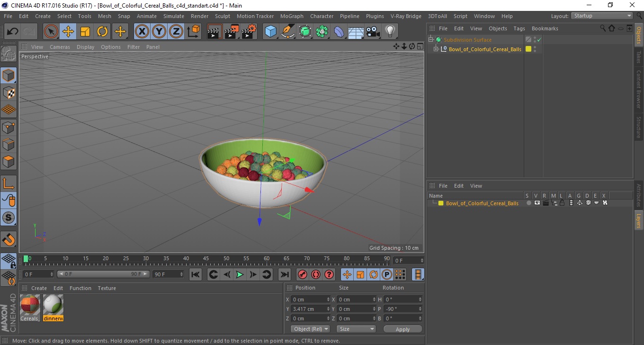Select the Live Selection tool

pyautogui.click(x=51, y=32)
